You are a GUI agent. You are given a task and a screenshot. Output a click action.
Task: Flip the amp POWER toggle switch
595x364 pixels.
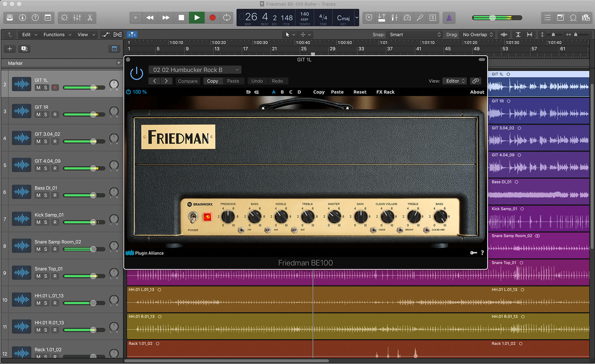[x=193, y=217]
